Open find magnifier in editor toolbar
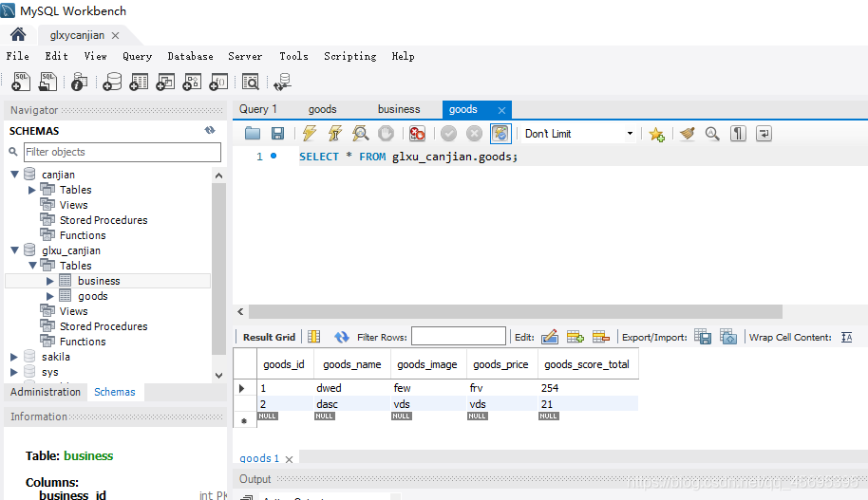This screenshot has width=868, height=500. 712,133
